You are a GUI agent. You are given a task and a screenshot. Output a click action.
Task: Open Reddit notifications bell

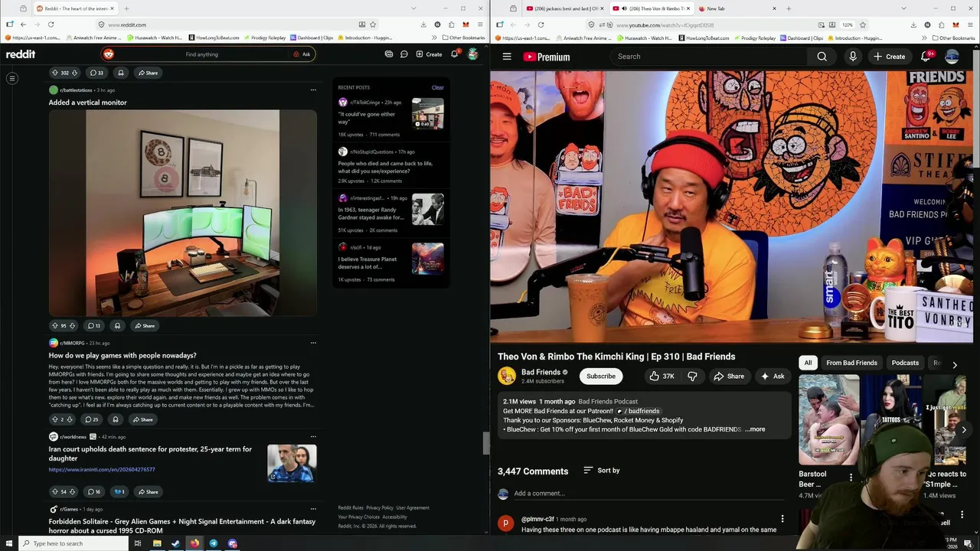(454, 54)
